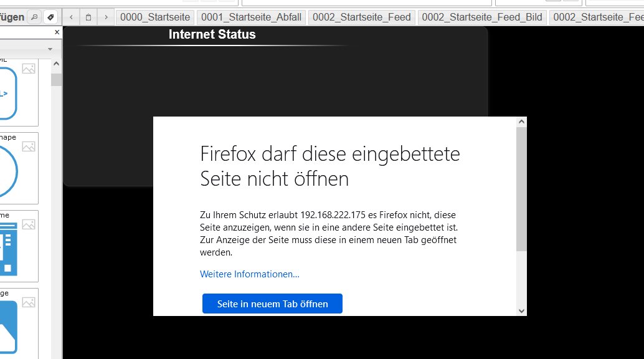
Task: Open the 0002_Startseite_Feed_Bild tab
Action: coord(482,17)
